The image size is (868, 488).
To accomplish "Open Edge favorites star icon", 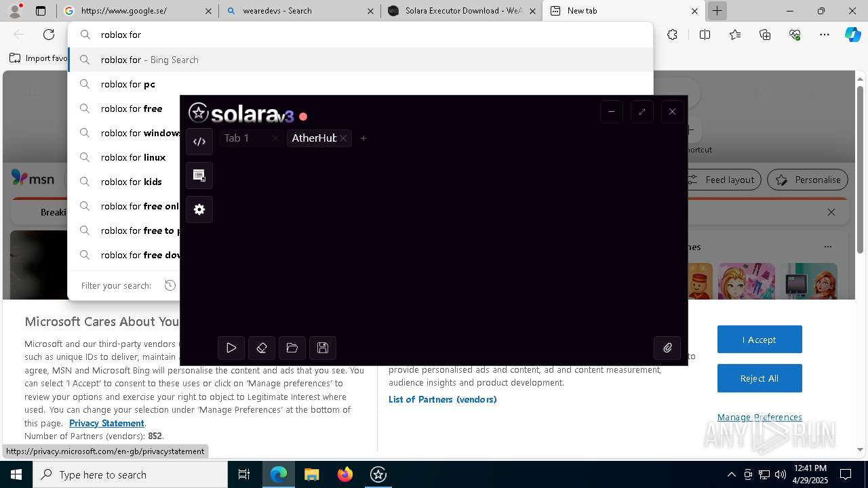I will point(735,35).
